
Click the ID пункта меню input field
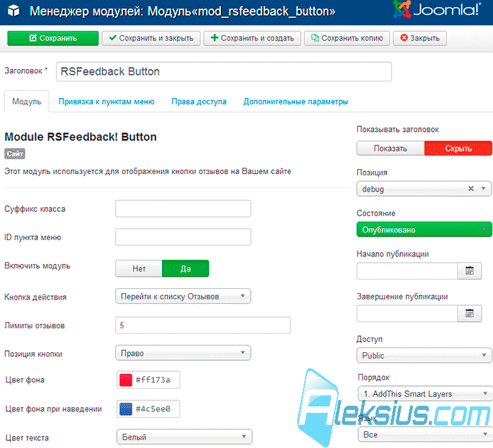183,237
